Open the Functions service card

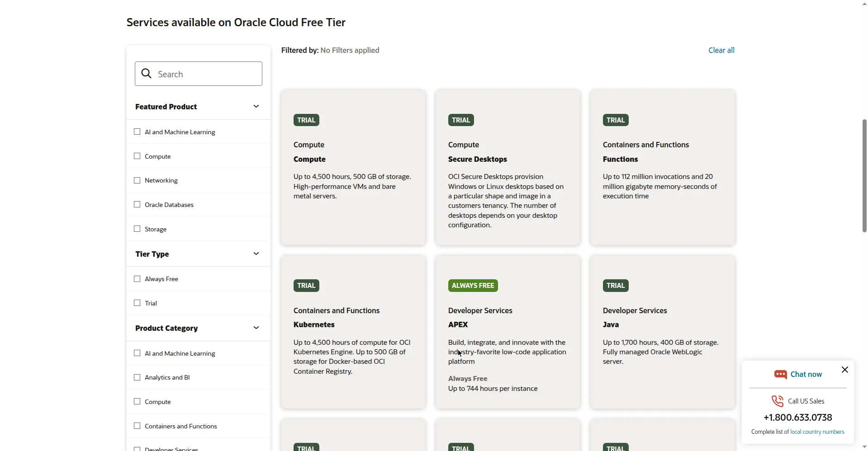pyautogui.click(x=663, y=167)
